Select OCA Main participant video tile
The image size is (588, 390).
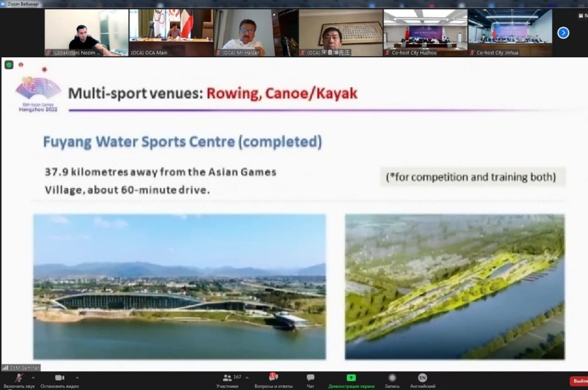171,32
